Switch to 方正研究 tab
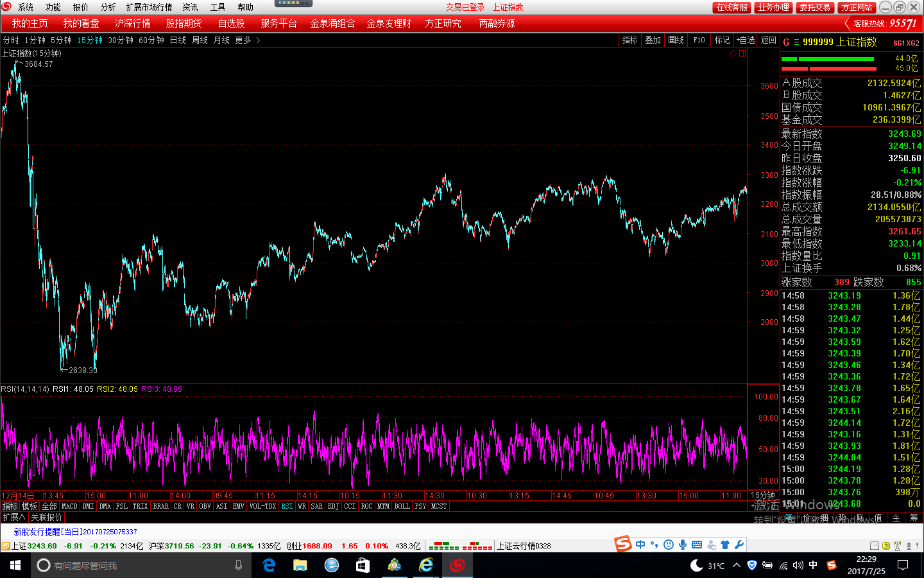The image size is (924, 578). tap(443, 23)
